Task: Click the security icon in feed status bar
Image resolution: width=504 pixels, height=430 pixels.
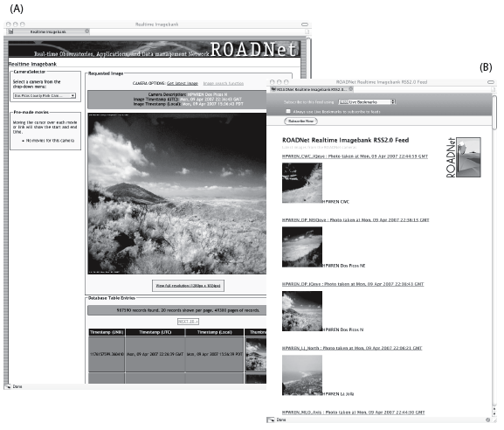Action: [487, 420]
